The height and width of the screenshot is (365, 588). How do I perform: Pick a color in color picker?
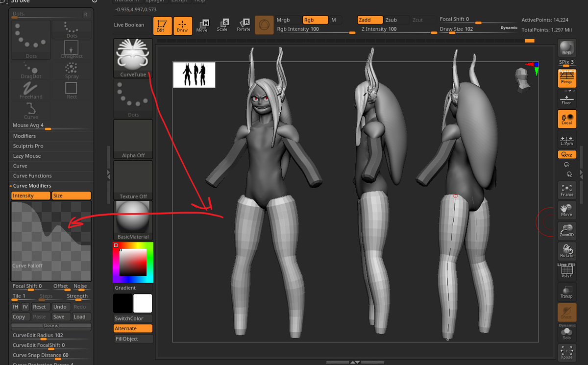tap(133, 262)
